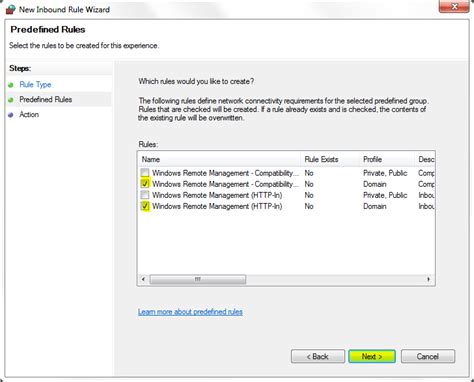474x382 pixels.
Task: Open Learn more about predefined rules link
Action: pos(190,312)
